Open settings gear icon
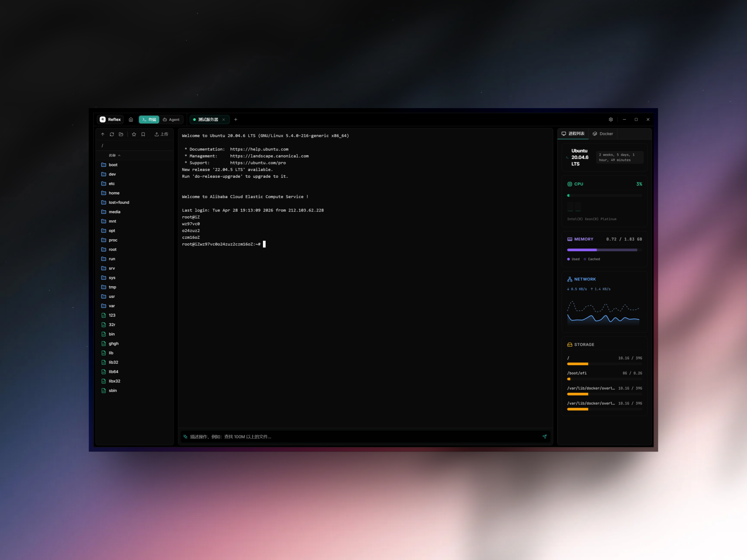 611,119
